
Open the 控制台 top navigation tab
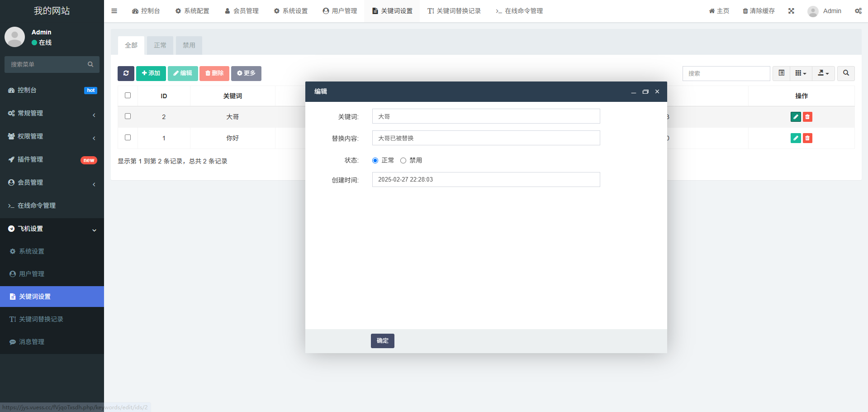tap(146, 11)
